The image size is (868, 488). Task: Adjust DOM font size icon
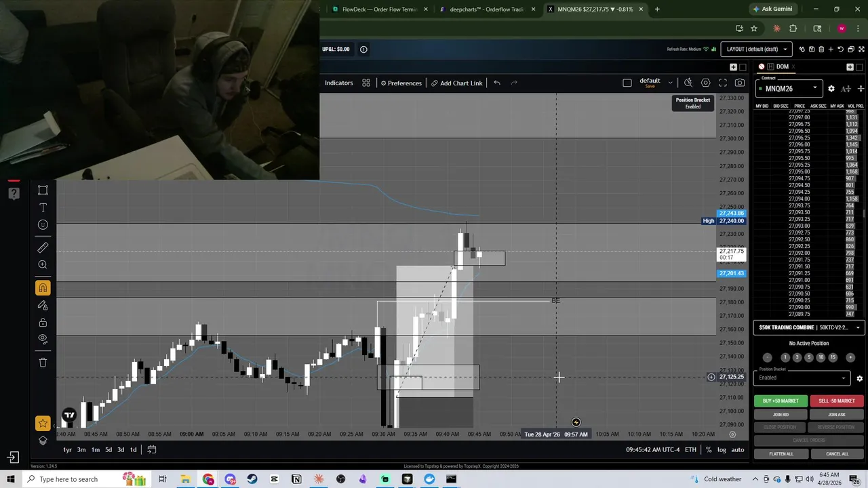click(846, 89)
